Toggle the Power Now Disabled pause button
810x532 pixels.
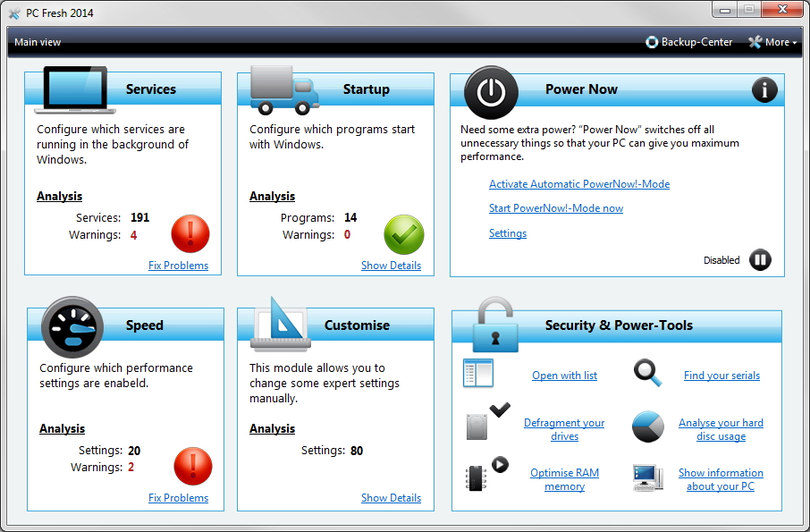[760, 260]
